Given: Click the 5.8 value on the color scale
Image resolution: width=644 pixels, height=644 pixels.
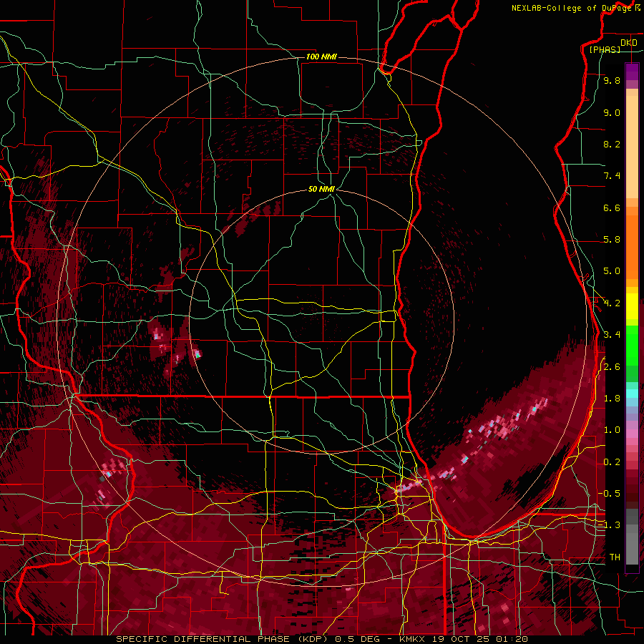Looking at the screenshot, I should (612, 240).
